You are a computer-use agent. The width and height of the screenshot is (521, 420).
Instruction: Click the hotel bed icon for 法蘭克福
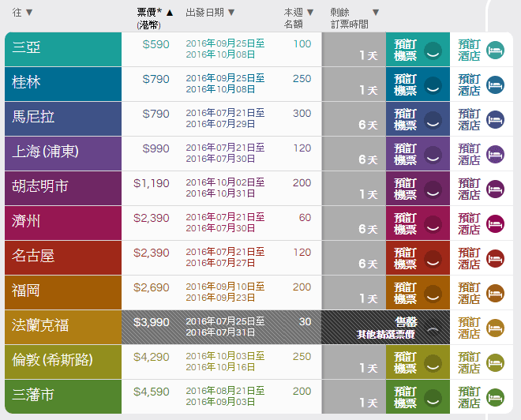495,328
